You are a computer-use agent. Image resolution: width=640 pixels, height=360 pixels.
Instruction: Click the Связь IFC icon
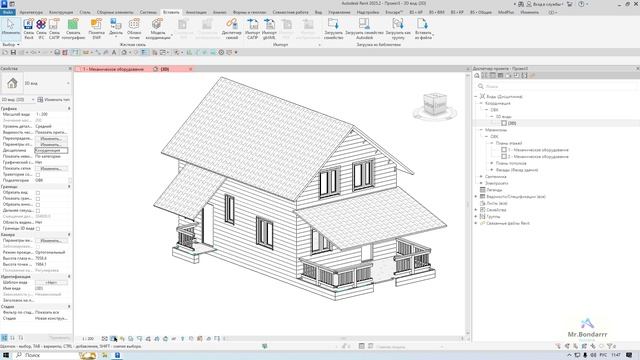click(41, 29)
